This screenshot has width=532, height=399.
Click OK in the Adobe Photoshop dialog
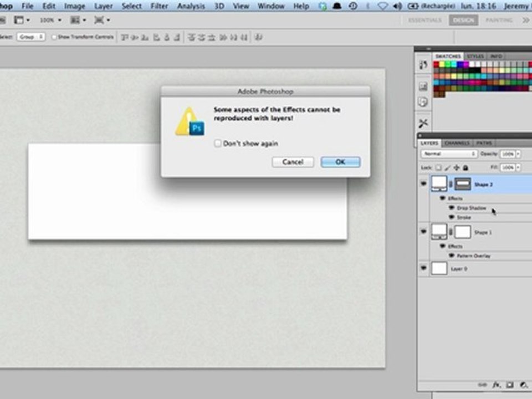(340, 162)
